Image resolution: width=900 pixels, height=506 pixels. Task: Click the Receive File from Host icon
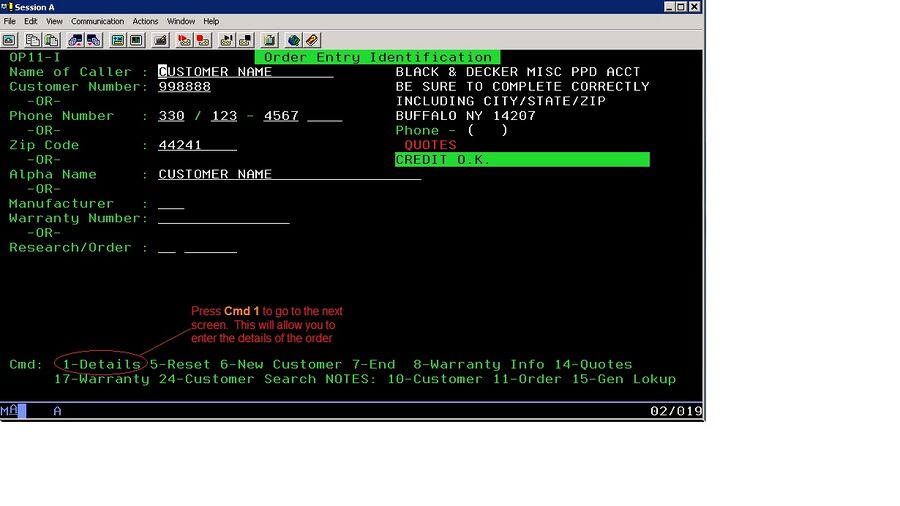(x=93, y=40)
